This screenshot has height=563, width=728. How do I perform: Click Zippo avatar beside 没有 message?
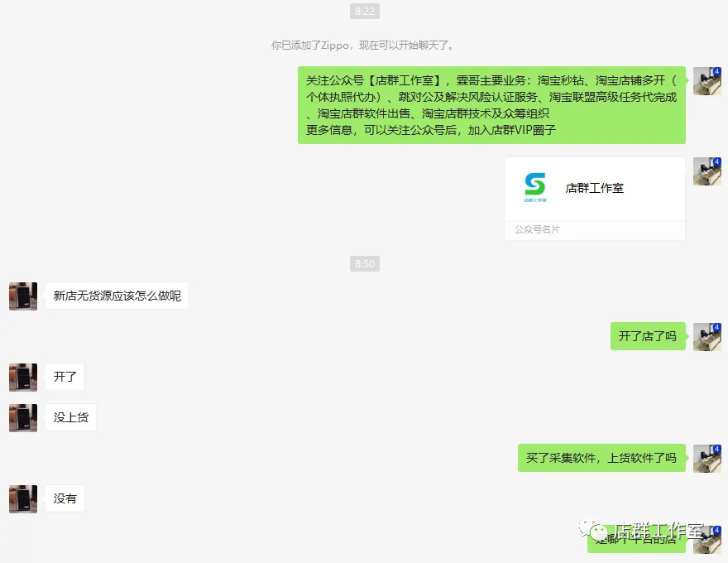[x=23, y=499]
